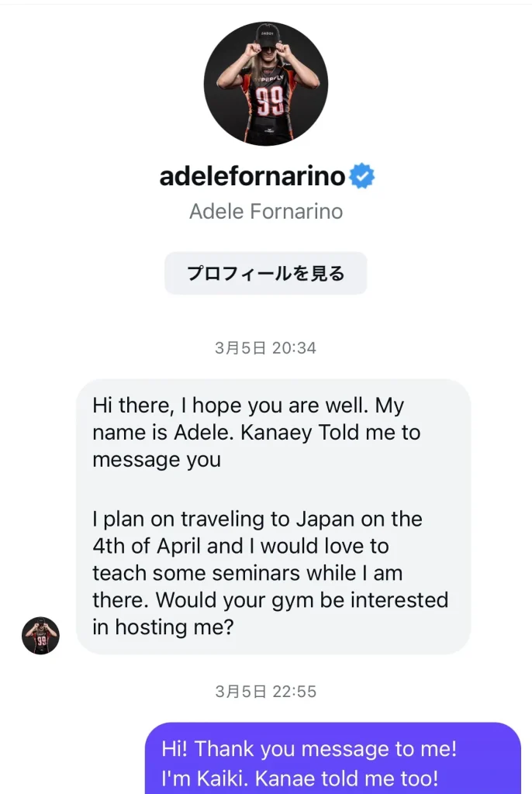Select the gray received message bubble

click(273, 516)
